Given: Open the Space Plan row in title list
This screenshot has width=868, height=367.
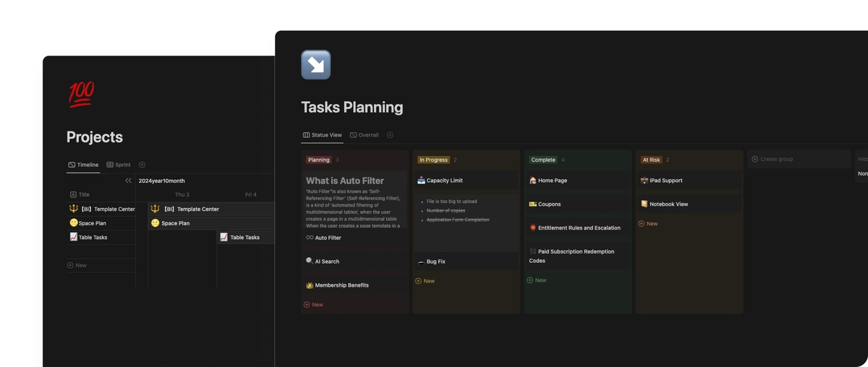Looking at the screenshot, I should pos(101,223).
